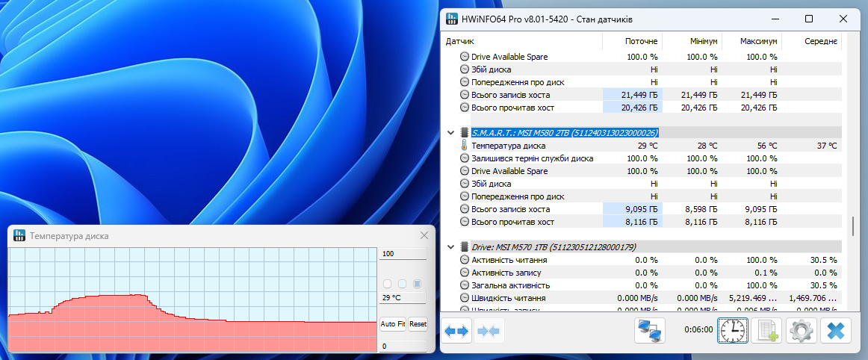Click the 37 °C average temperature value

click(x=825, y=146)
